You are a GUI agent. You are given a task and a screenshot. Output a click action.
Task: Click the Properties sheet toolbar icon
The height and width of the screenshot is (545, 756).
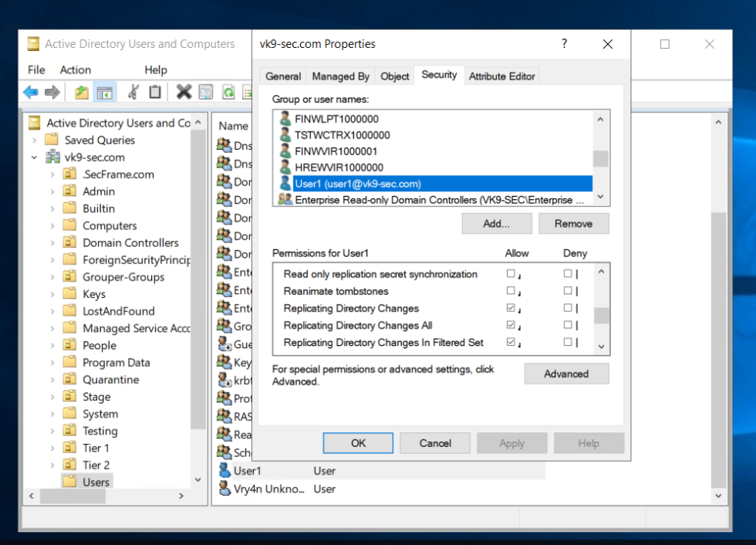pyautogui.click(x=206, y=92)
